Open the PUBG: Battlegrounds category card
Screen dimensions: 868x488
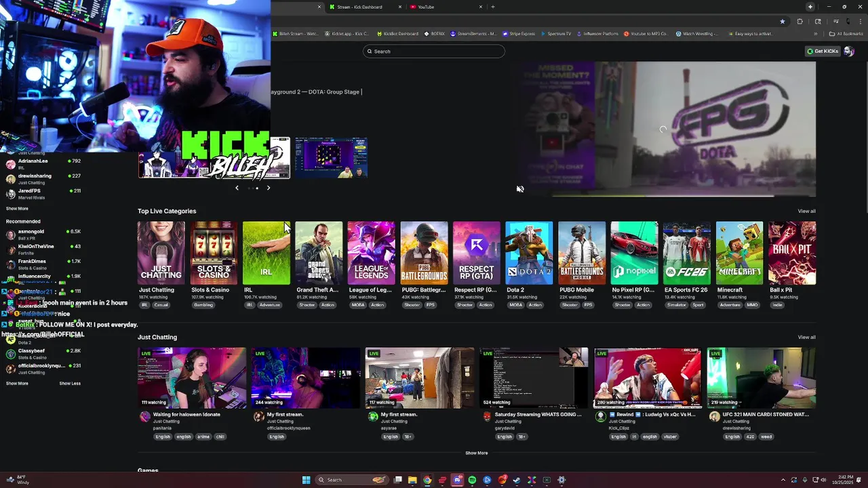[x=424, y=253]
